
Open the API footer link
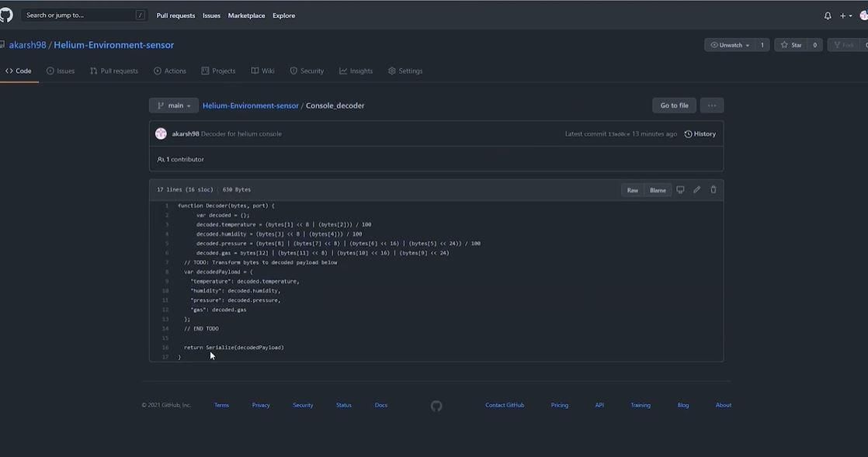pos(599,405)
